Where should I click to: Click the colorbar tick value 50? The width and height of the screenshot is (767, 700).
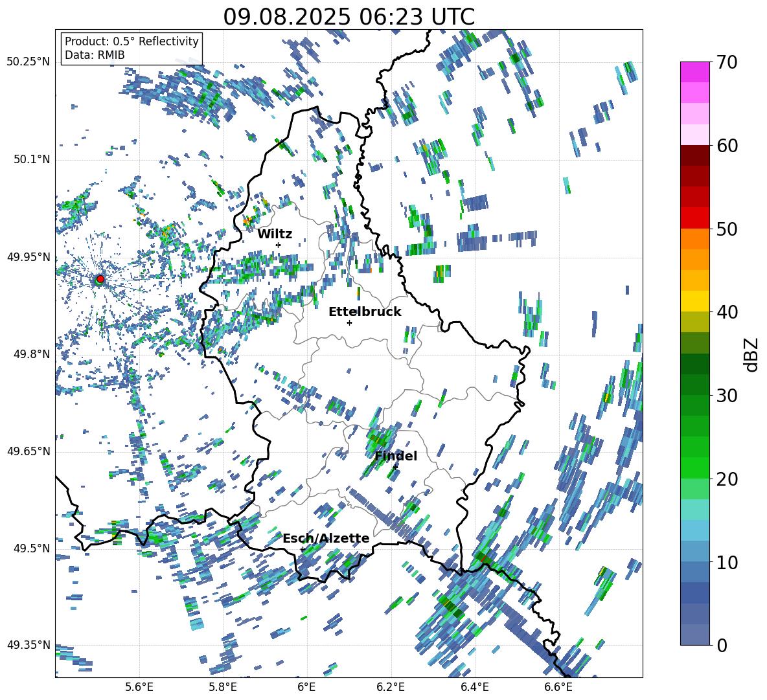pos(726,229)
